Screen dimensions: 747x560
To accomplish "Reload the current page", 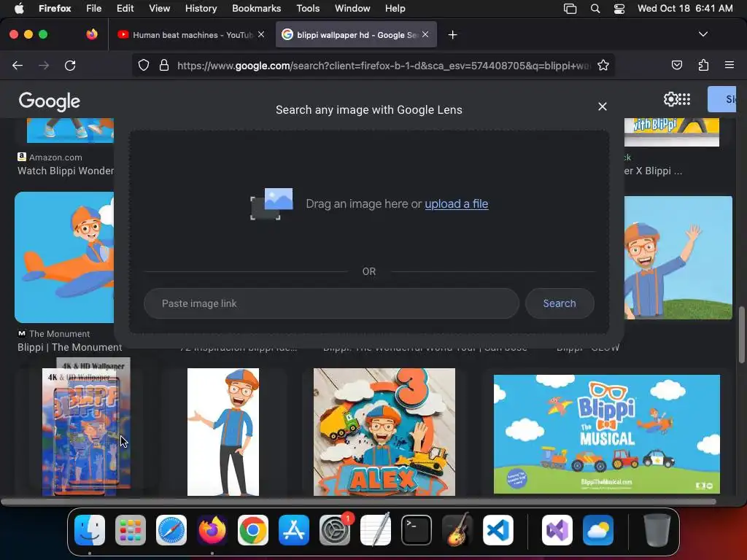I will (70, 65).
